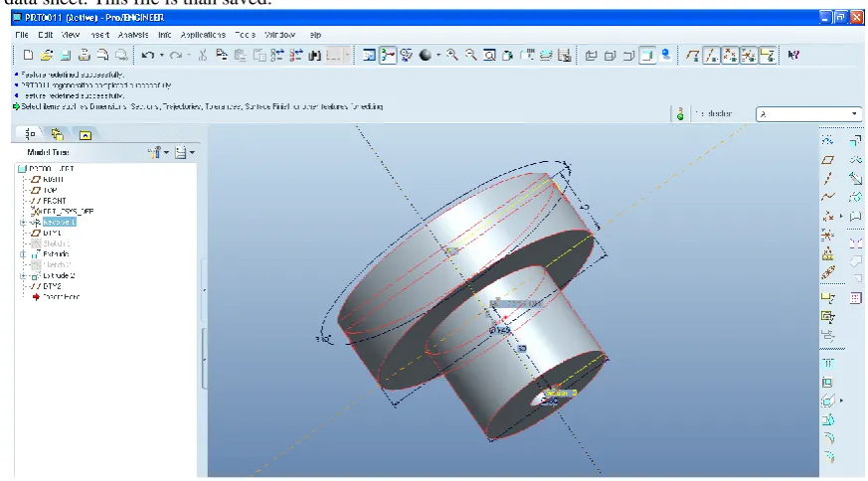Select hidden line display style

pos(610,55)
